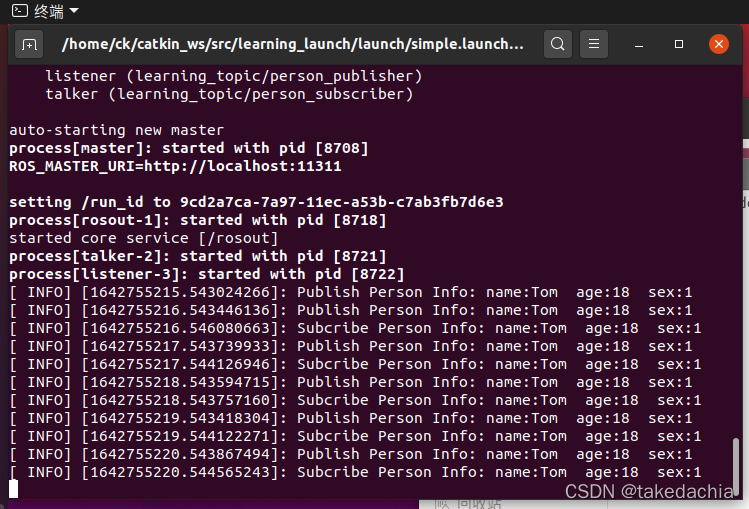749x509 pixels.
Task: Click 'process[listener-3]: started with pid [8722]'
Action: coord(207,275)
